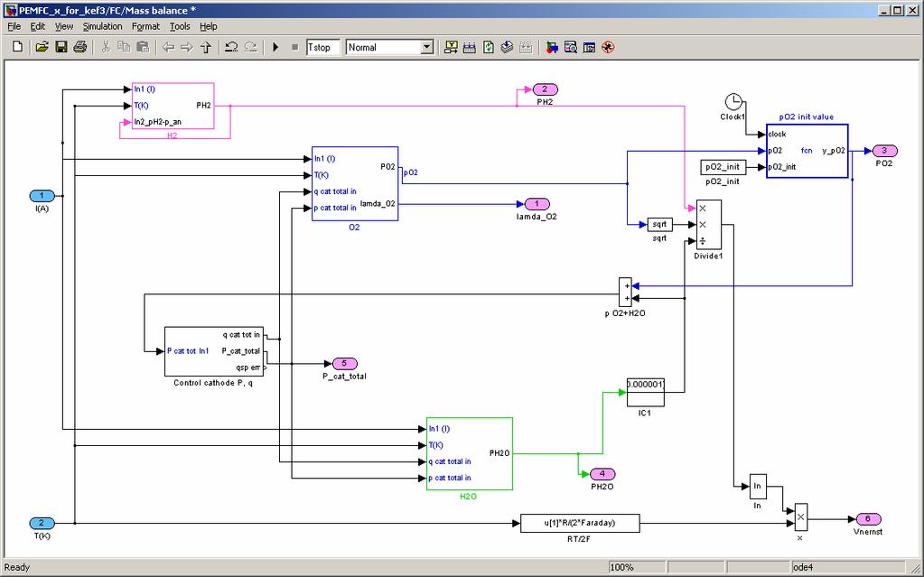Click the Tstop simulation time field

323,47
